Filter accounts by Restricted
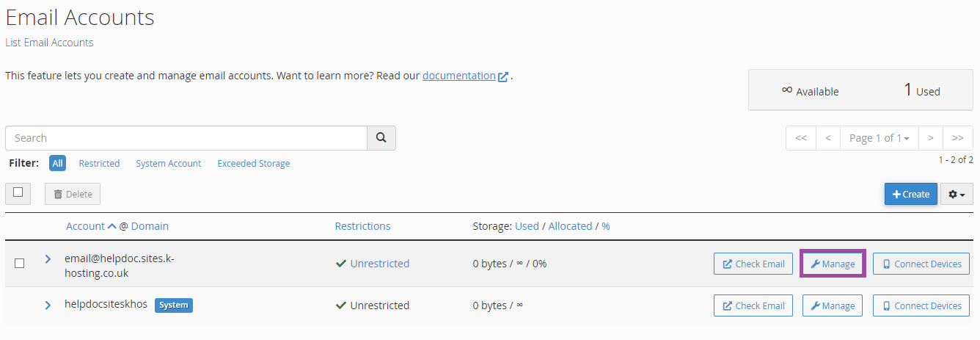 pyautogui.click(x=99, y=164)
